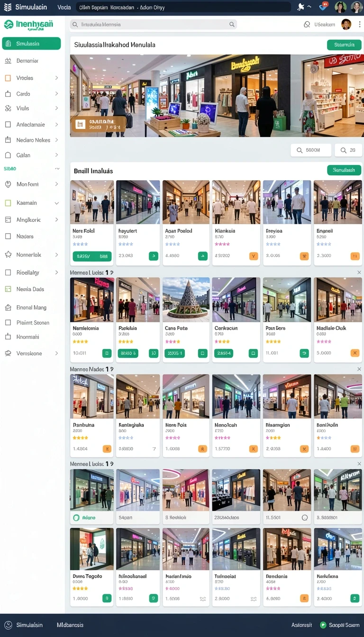Viewport: 364px width, 637px height.
Task: Collapse the SIBÑO section chevron
Action: (57, 169)
